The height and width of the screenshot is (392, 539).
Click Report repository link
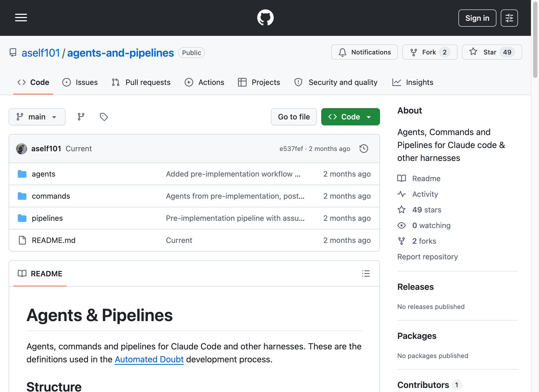tap(427, 256)
